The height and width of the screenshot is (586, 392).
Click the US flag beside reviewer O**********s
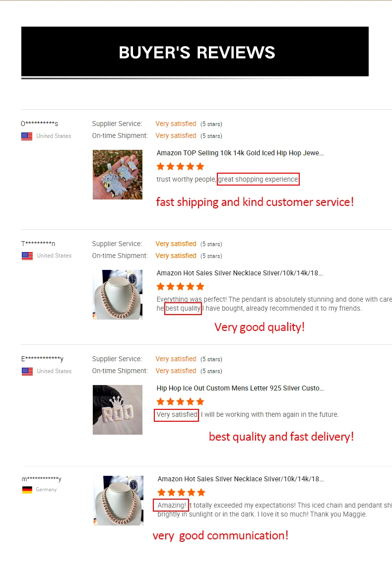[27, 136]
